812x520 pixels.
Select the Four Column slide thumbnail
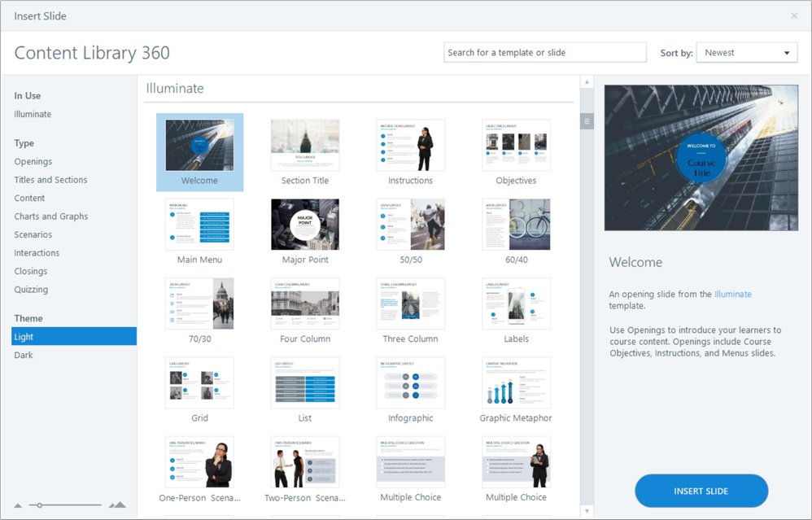coord(305,304)
